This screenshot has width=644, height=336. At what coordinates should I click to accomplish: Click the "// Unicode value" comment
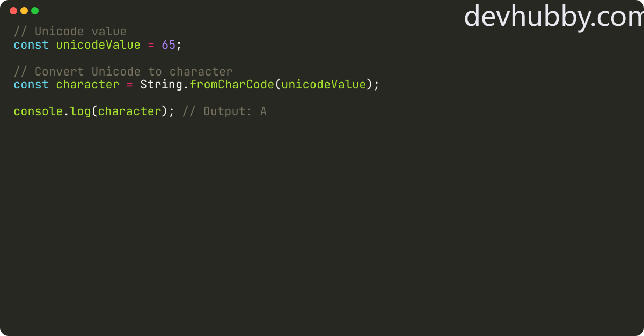pos(70,32)
